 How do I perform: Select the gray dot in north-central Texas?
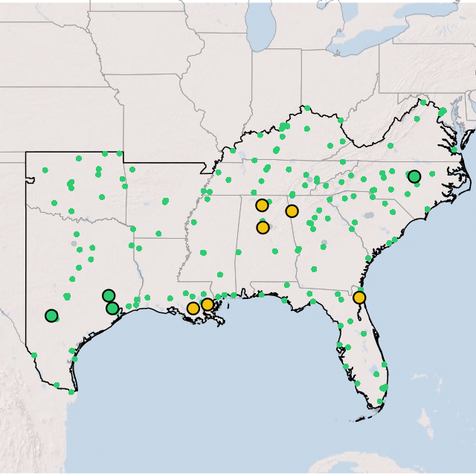pos(74,243)
